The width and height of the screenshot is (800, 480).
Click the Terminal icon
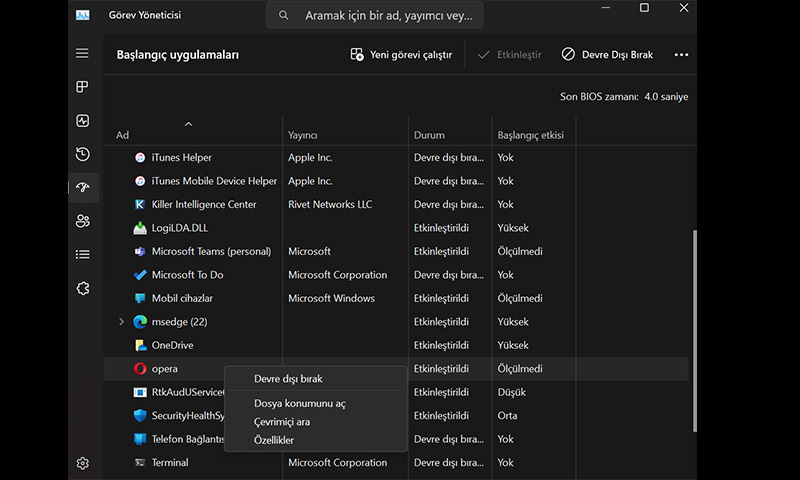[140, 462]
